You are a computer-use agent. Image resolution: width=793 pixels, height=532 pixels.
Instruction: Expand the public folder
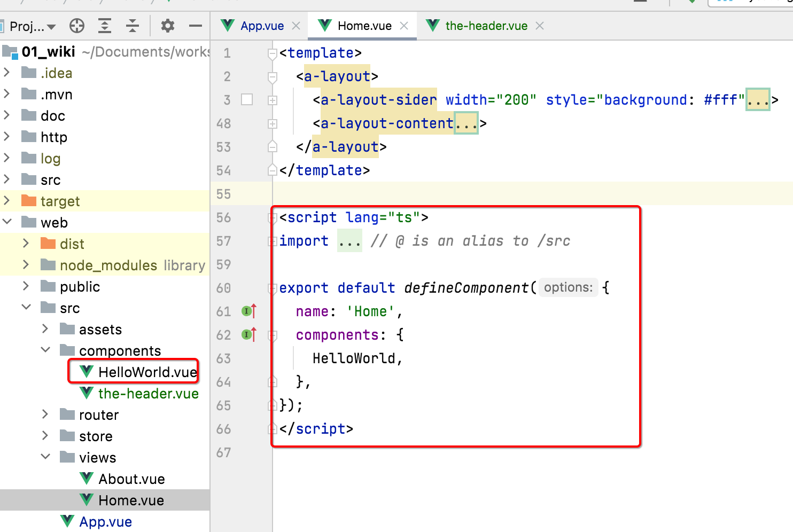[26, 286]
